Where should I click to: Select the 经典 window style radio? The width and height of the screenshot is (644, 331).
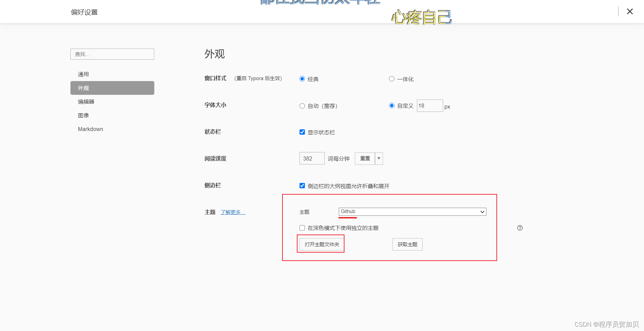[302, 79]
